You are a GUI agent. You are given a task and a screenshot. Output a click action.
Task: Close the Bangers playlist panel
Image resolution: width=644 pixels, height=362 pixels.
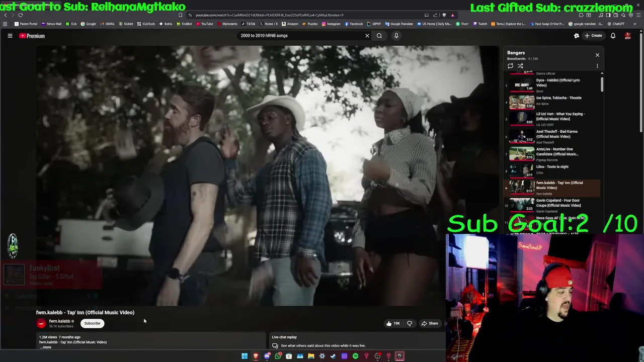pyautogui.click(x=597, y=55)
